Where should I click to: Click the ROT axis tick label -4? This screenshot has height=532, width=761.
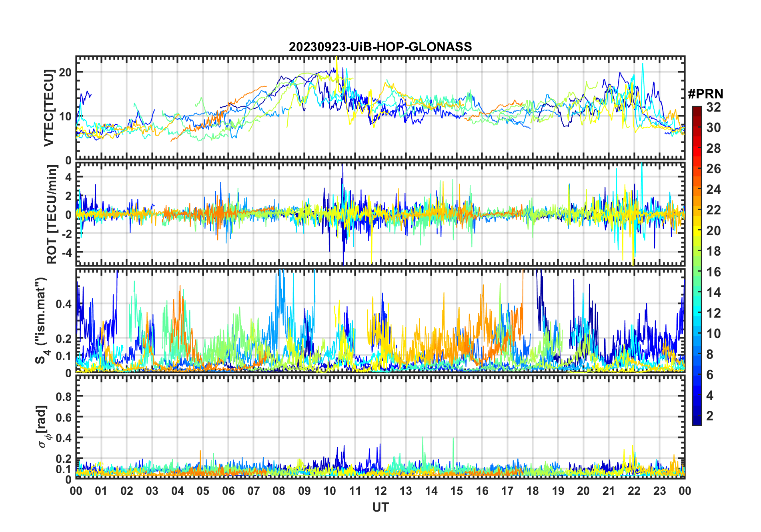point(66,253)
